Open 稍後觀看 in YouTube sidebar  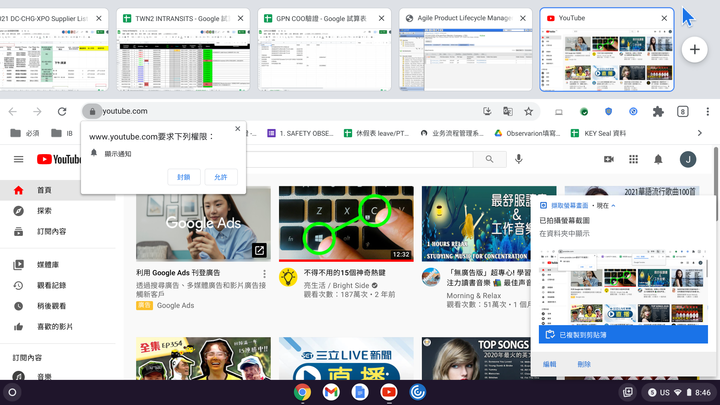coord(57,306)
